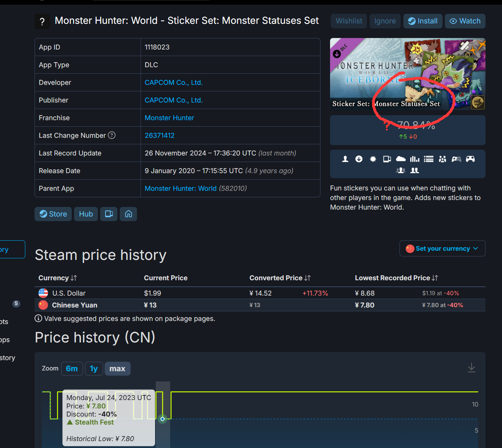502x448 pixels.
Task: Sort by the Converted Price column
Action: [280, 278]
